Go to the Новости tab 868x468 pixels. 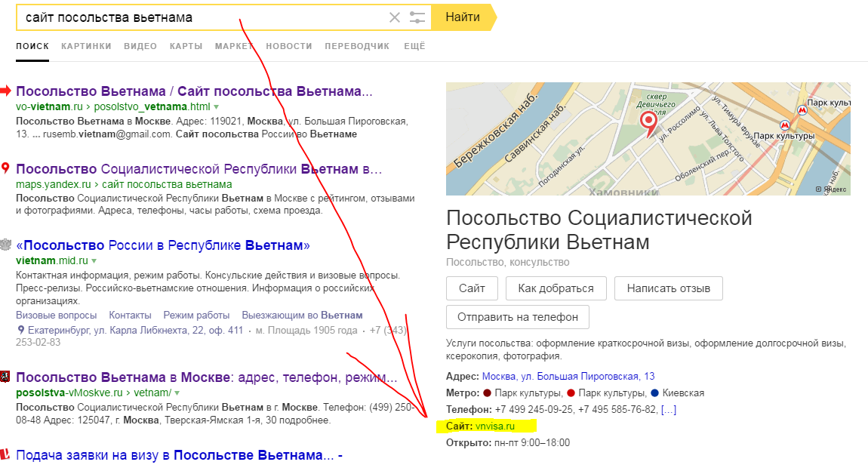click(x=289, y=47)
